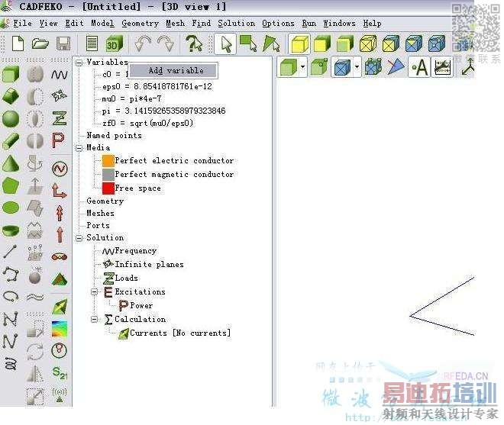Image resolution: width=504 pixels, height=425 pixels.
Task: Collapse the Excitations tree node
Action: [x=94, y=292]
